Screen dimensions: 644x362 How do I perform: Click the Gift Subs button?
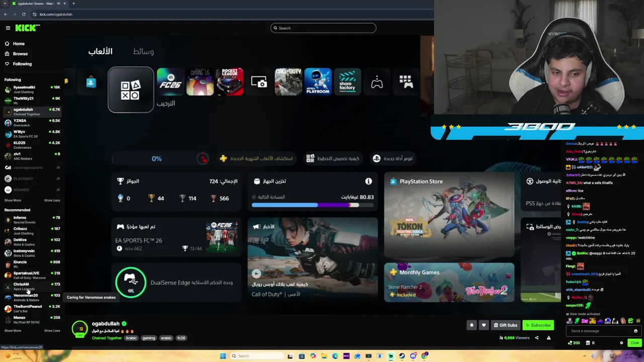click(x=506, y=325)
